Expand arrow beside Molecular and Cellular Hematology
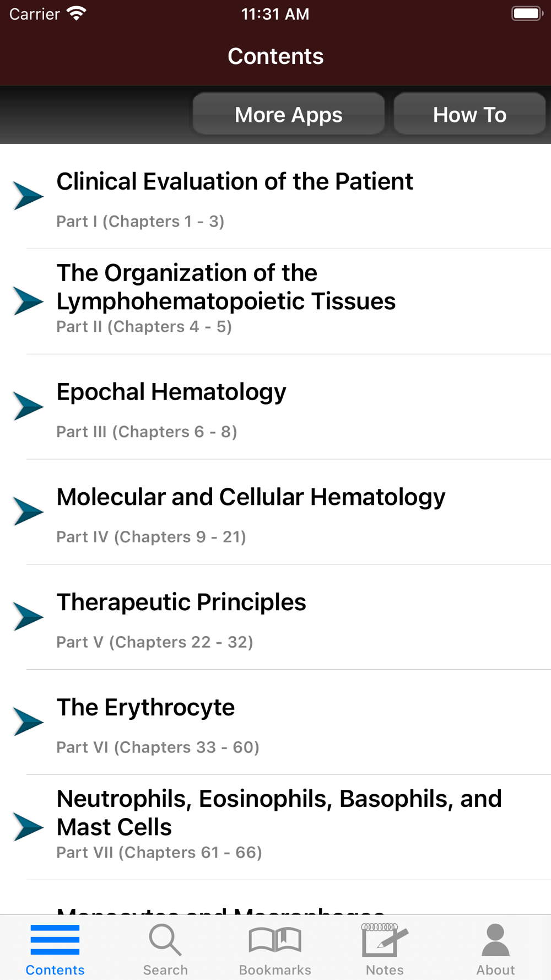551x980 pixels. point(28,511)
